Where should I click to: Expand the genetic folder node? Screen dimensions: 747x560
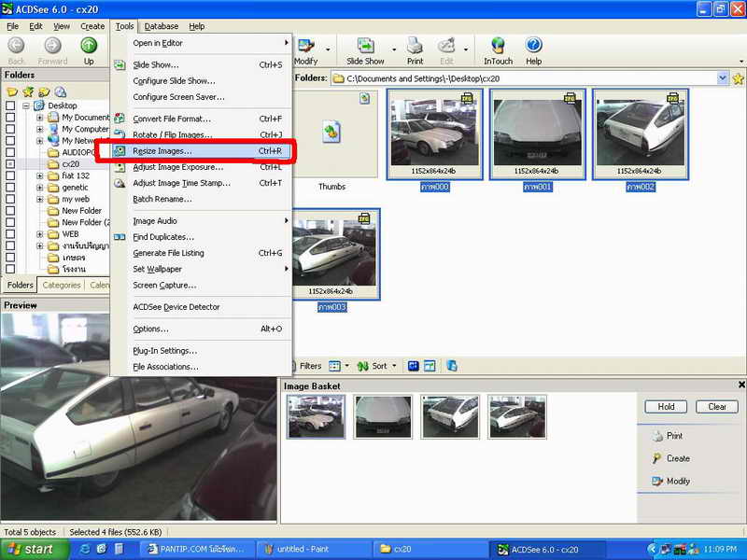coord(40,188)
